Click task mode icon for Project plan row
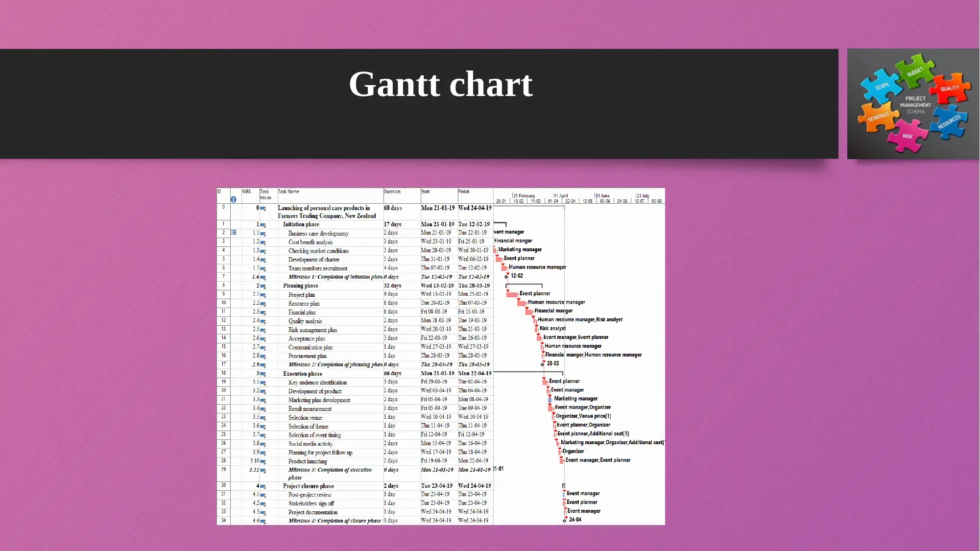Image resolution: width=980 pixels, height=551 pixels. (x=263, y=295)
